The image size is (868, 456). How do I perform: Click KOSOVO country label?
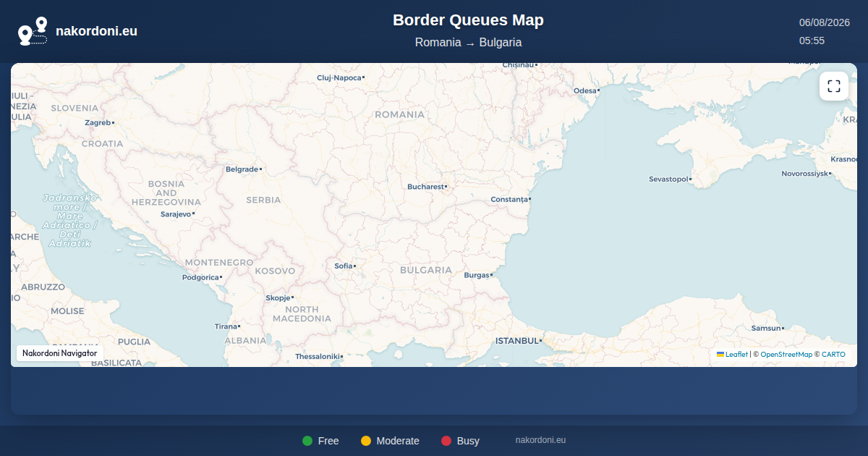(275, 271)
